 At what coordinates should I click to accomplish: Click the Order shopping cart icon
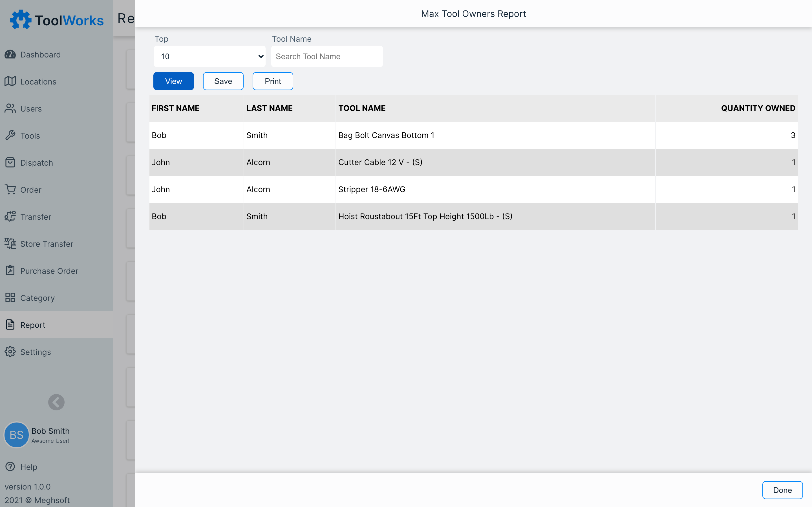(10, 190)
